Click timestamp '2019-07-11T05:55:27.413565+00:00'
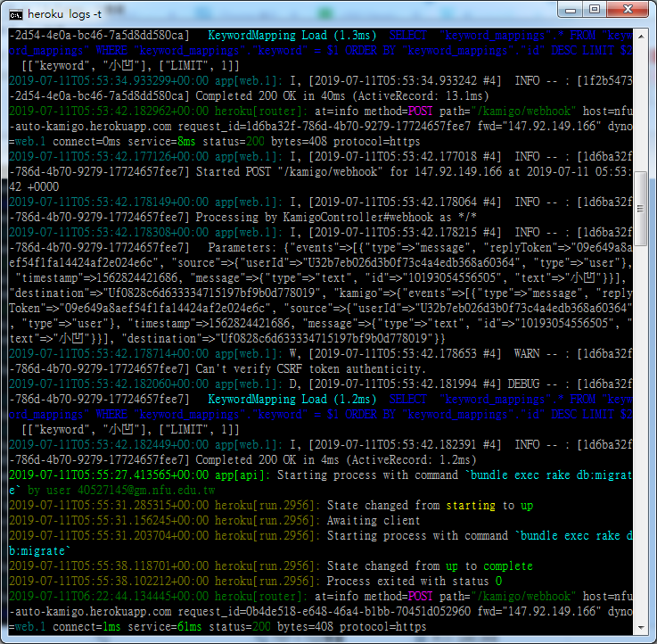This screenshot has height=644, width=657. click(x=109, y=475)
